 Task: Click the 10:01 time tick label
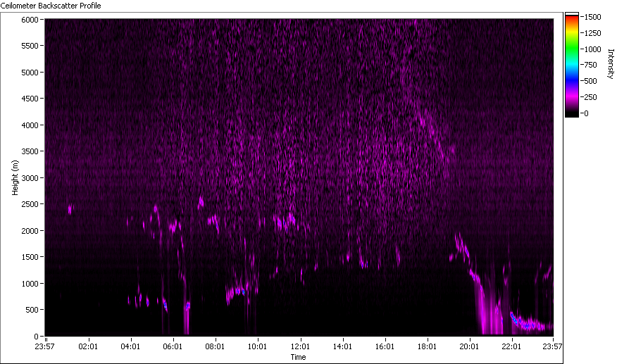257,346
